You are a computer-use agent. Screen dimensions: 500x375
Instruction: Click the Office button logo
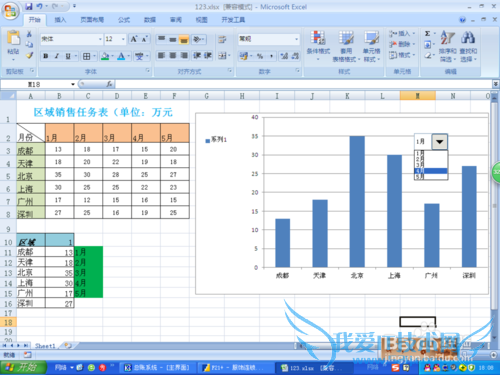click(x=10, y=12)
